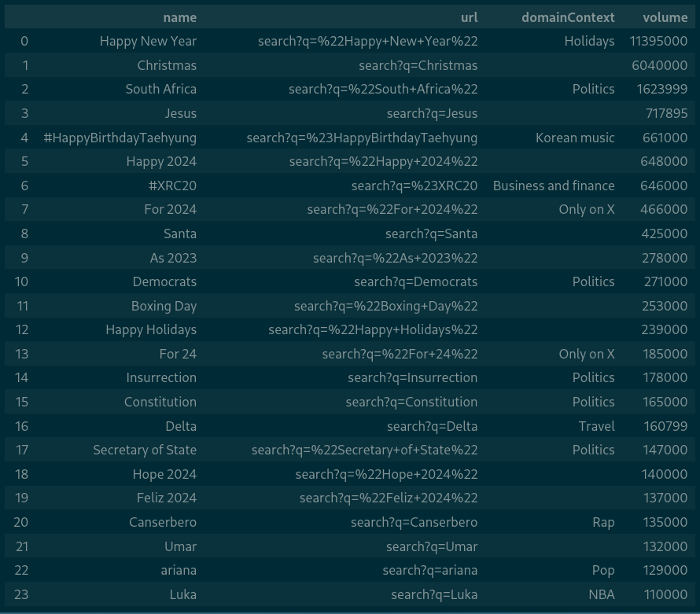Select the Secretary of State name cell
The width and height of the screenshot is (700, 614).
pos(145,450)
